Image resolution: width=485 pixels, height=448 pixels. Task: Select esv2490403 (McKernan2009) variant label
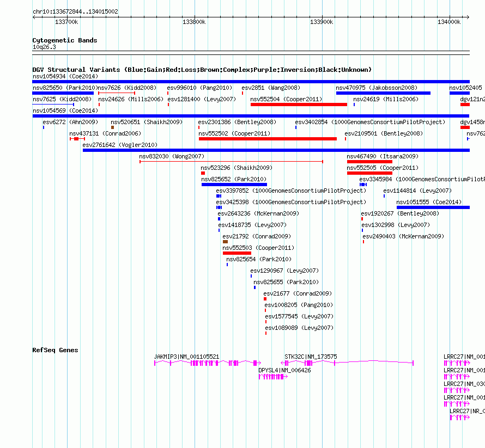point(403,236)
